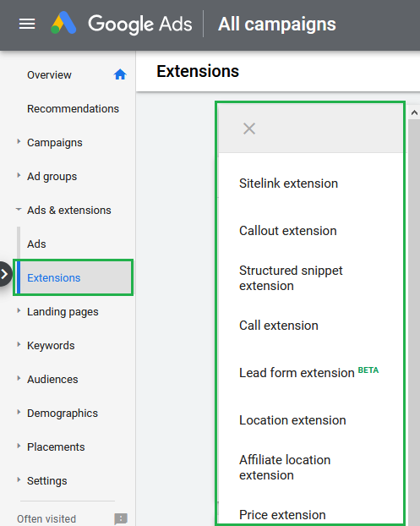Collapse the Ads & extensions section arrow
420x526 pixels.
coord(19,210)
